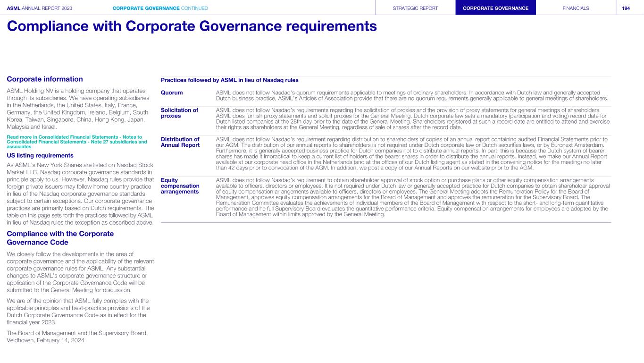644x363 pixels.
Task: Click the Equity compensation description paragraph
Action: tap(411, 197)
